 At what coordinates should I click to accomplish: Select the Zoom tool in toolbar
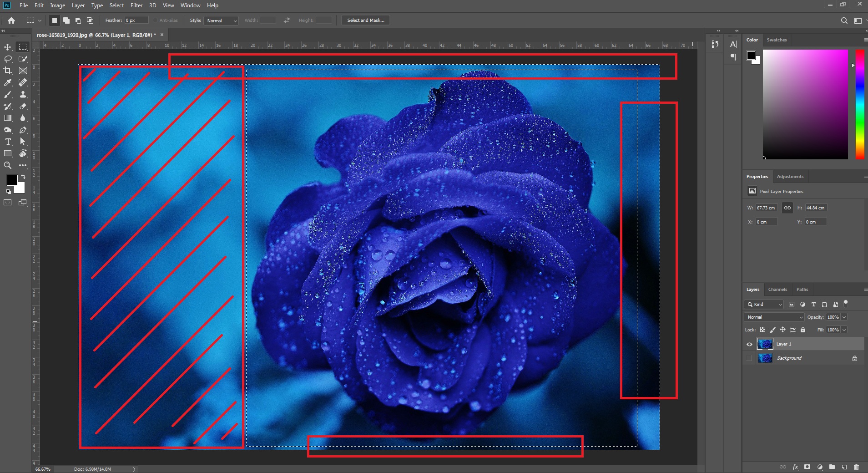point(8,165)
